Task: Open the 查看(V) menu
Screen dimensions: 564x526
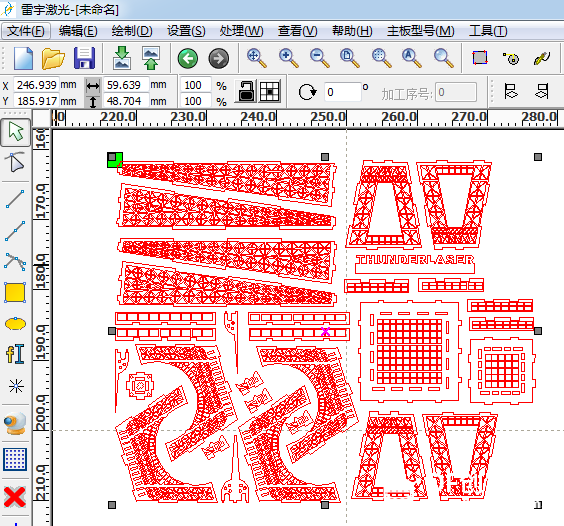Action: point(297,31)
